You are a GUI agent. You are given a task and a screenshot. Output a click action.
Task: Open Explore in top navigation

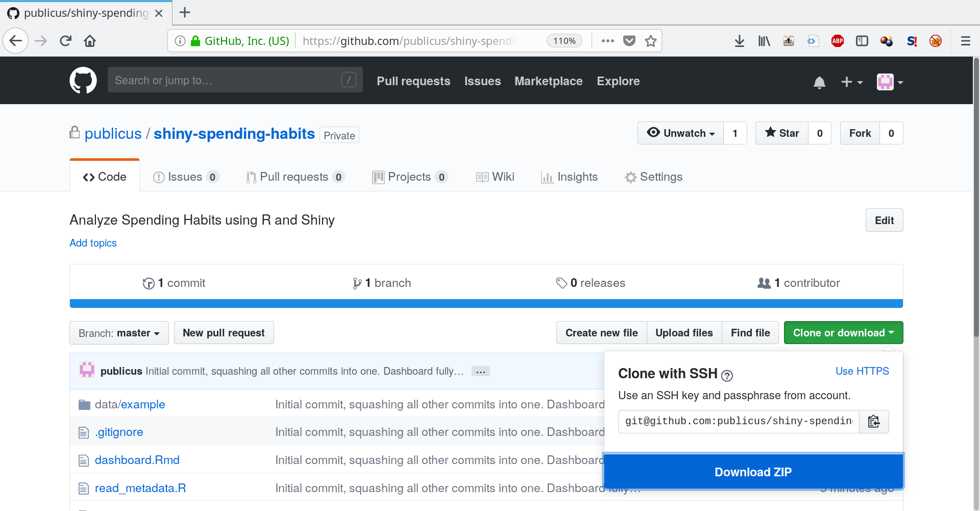(x=618, y=81)
